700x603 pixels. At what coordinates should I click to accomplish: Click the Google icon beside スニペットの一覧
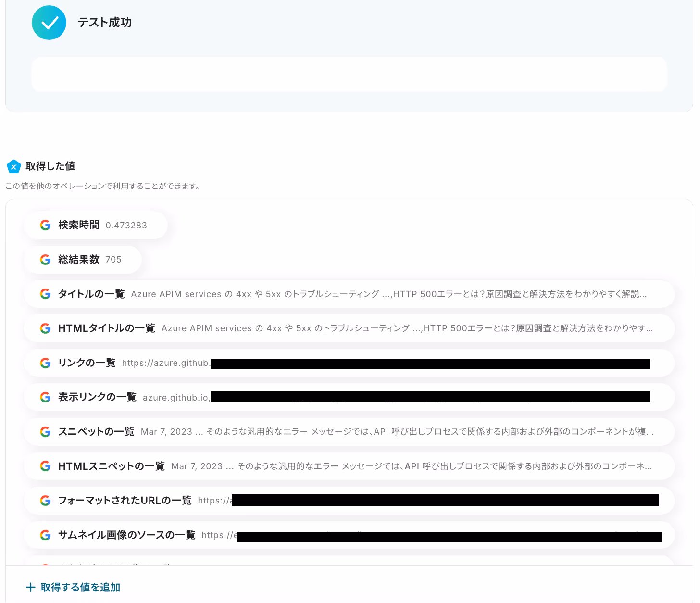click(x=45, y=432)
